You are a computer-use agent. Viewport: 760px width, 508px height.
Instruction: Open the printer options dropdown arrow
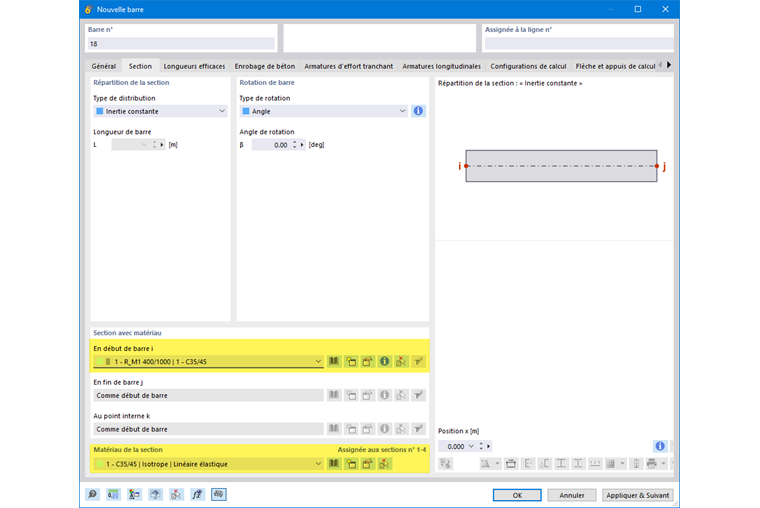664,464
